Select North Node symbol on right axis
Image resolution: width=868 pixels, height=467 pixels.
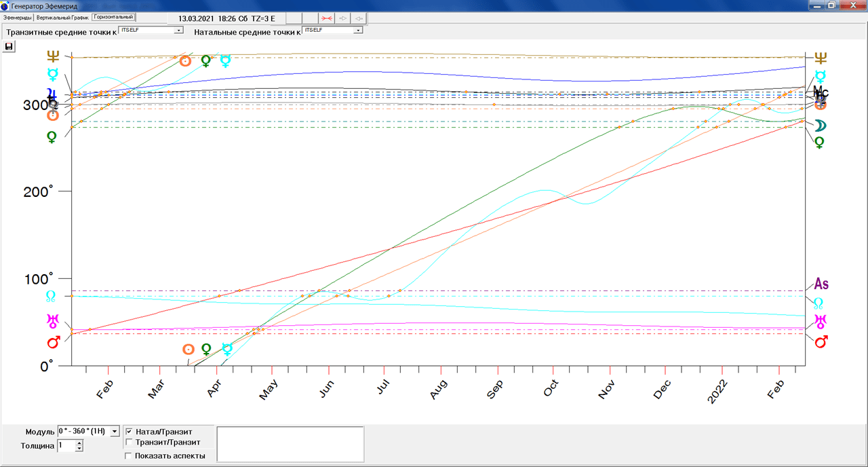[819, 302]
